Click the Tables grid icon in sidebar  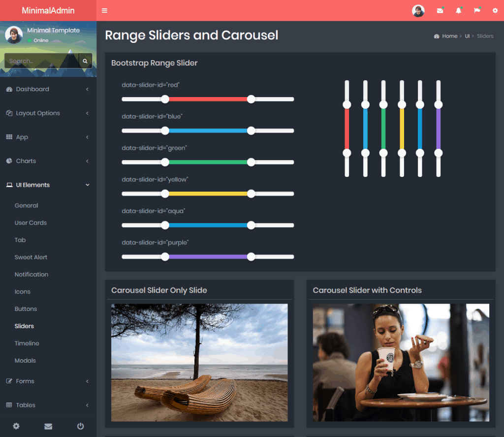(9, 405)
